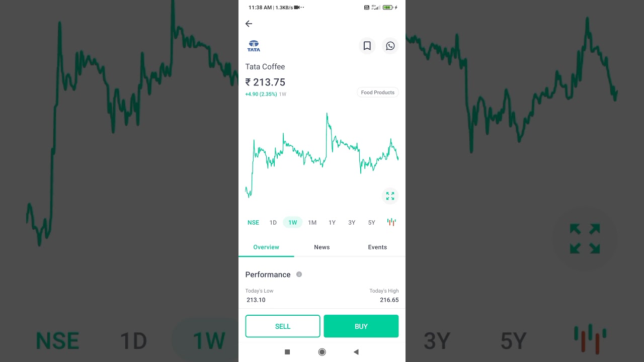Tap the Tata company logo
Image resolution: width=644 pixels, height=362 pixels.
pyautogui.click(x=254, y=46)
